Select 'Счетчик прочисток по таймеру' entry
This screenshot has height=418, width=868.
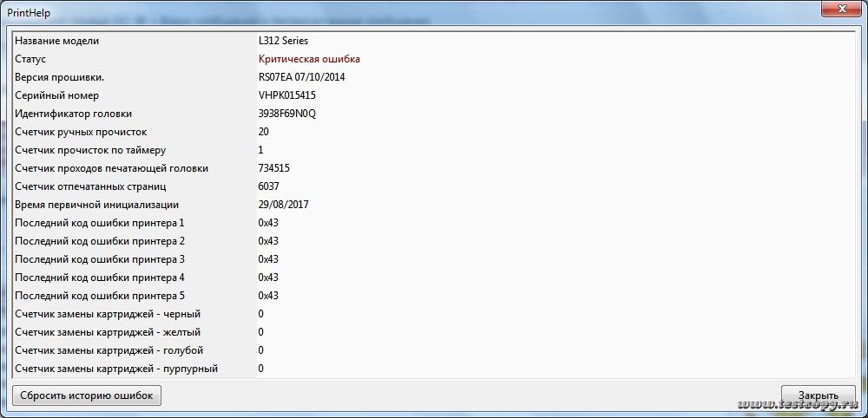(90, 150)
